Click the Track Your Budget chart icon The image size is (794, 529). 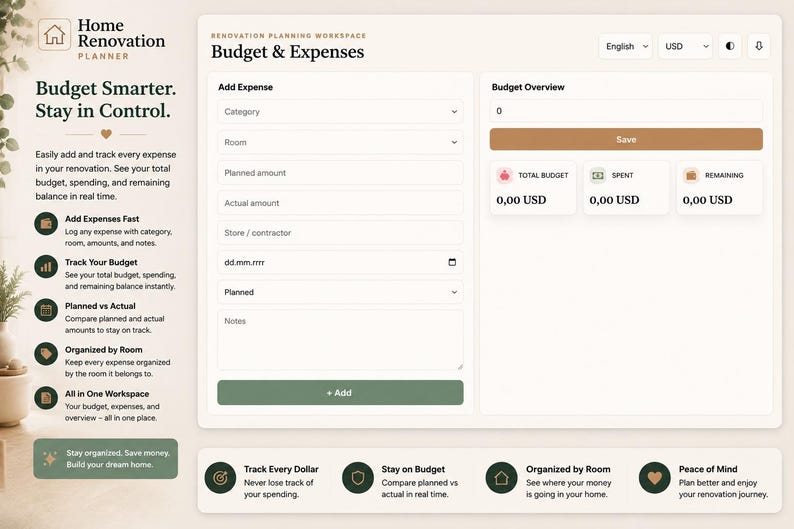click(46, 267)
